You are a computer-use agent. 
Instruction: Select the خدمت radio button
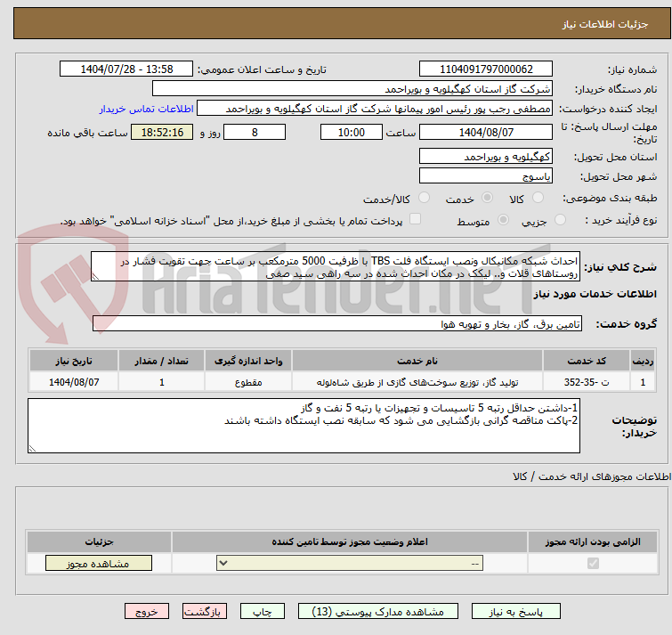click(487, 198)
